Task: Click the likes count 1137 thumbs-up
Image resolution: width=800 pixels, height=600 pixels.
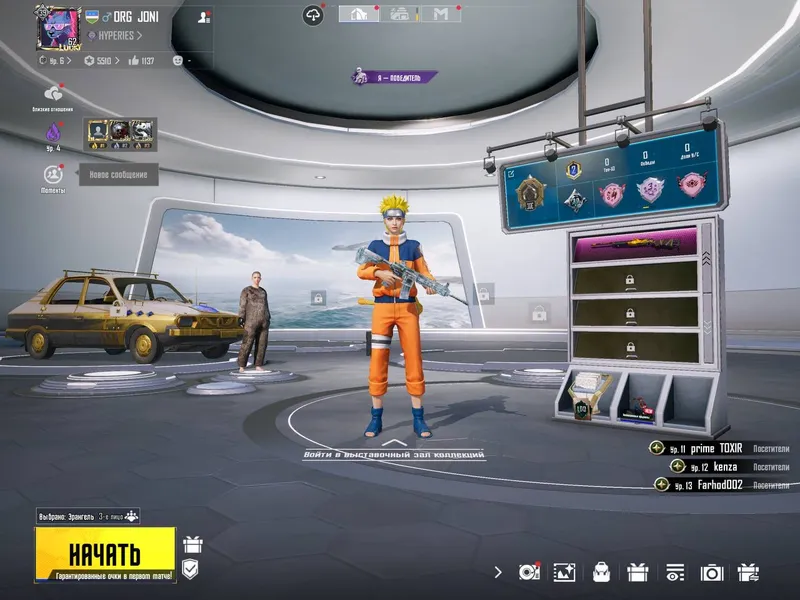Action: pyautogui.click(x=141, y=61)
